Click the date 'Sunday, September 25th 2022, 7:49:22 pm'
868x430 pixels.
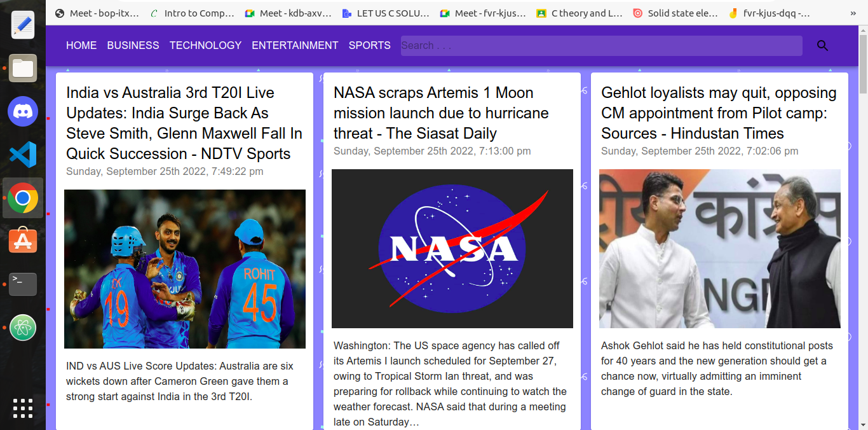165,172
